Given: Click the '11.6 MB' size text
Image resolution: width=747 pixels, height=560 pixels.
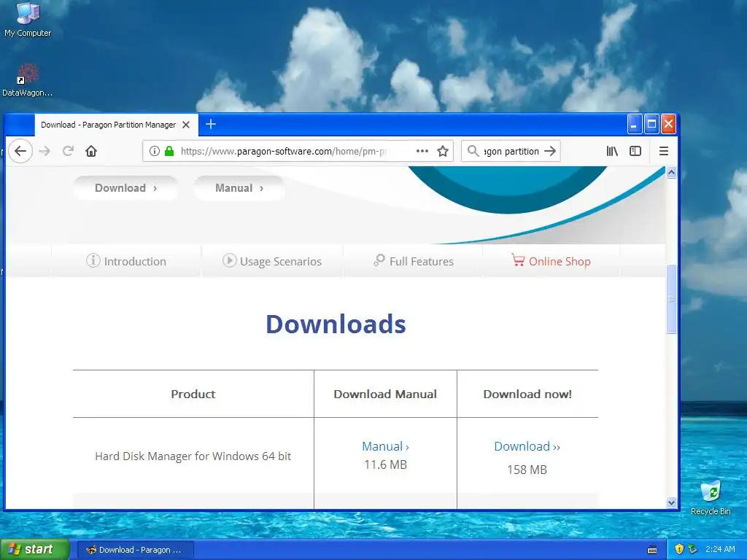Looking at the screenshot, I should pos(385,464).
